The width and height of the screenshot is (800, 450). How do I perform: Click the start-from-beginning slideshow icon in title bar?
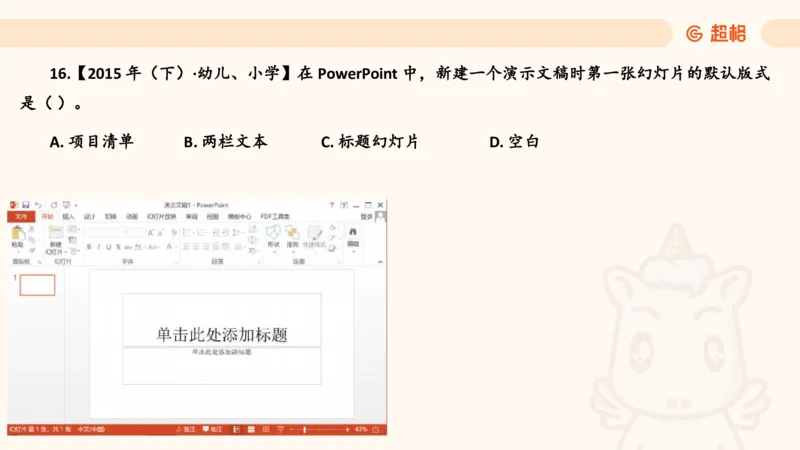[66, 205]
